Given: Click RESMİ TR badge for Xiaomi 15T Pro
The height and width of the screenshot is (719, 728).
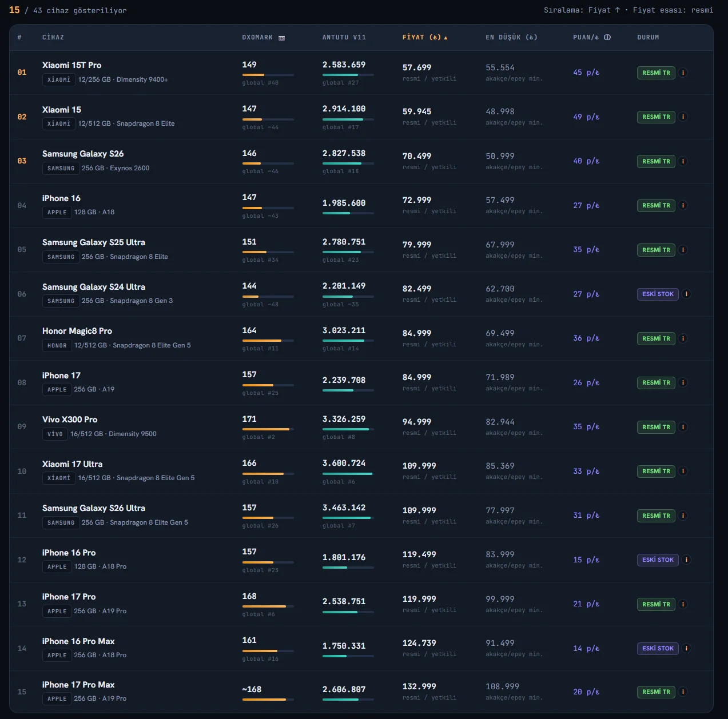Looking at the screenshot, I should 656,73.
